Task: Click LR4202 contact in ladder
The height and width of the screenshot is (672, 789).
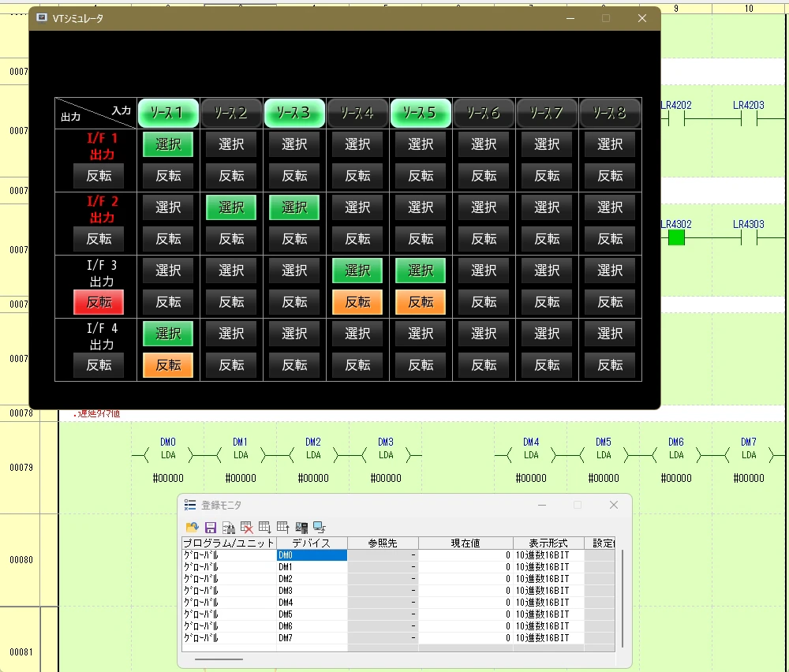Action: 676,119
